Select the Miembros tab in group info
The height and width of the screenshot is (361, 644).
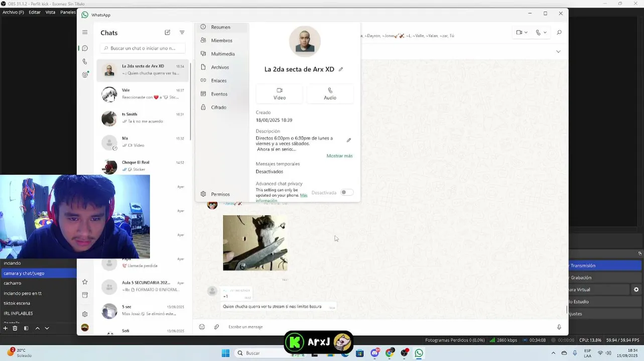222,41
